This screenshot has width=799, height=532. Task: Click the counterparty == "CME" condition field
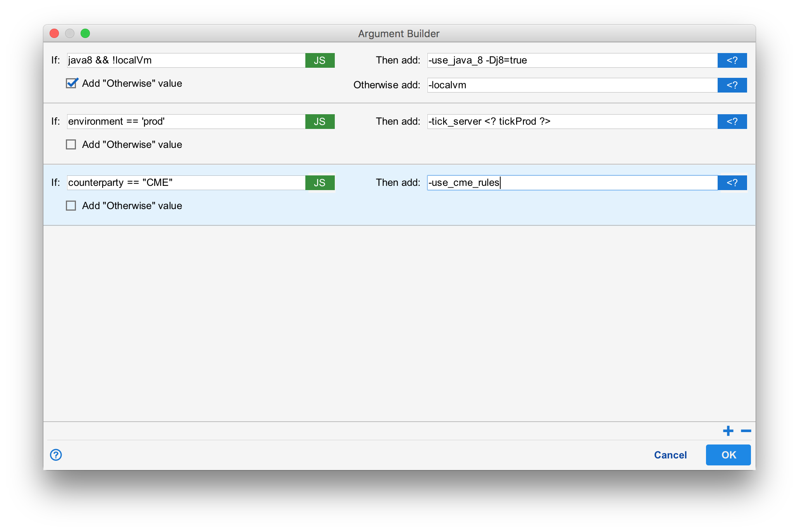(x=182, y=183)
